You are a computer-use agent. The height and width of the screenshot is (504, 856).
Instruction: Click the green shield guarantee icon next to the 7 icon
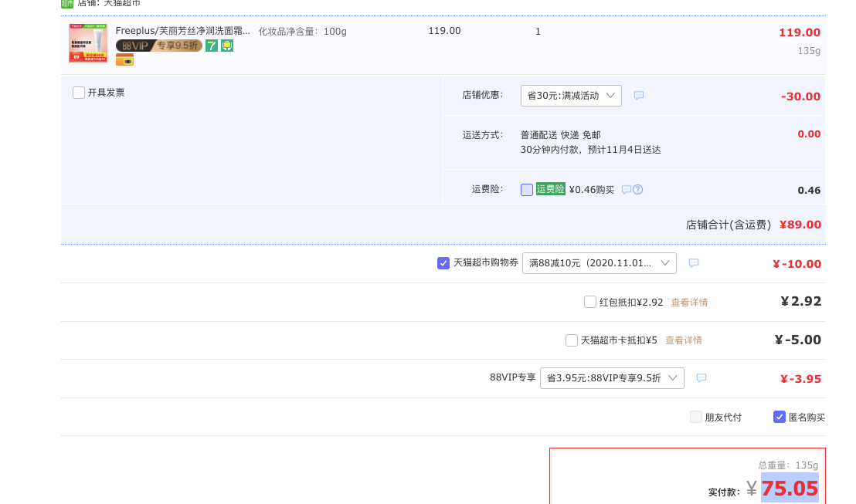pos(227,46)
